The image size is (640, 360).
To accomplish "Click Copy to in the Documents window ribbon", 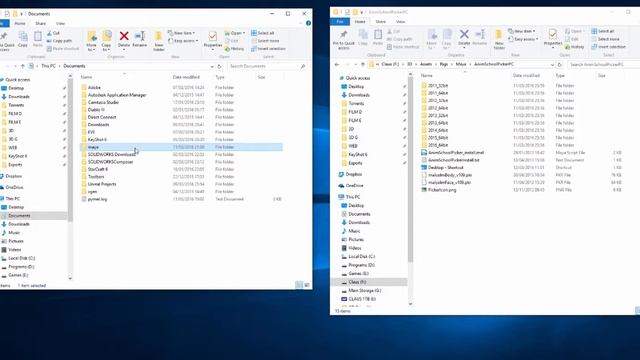I will click(x=107, y=41).
